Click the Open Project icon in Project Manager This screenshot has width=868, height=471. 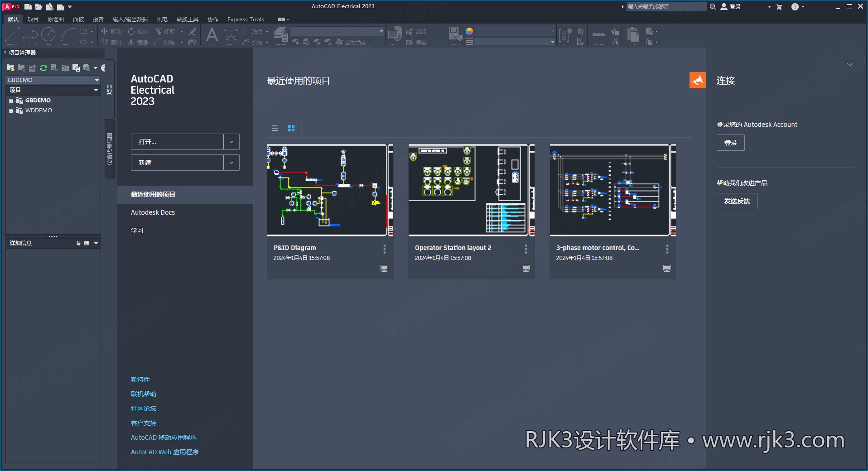[10, 68]
